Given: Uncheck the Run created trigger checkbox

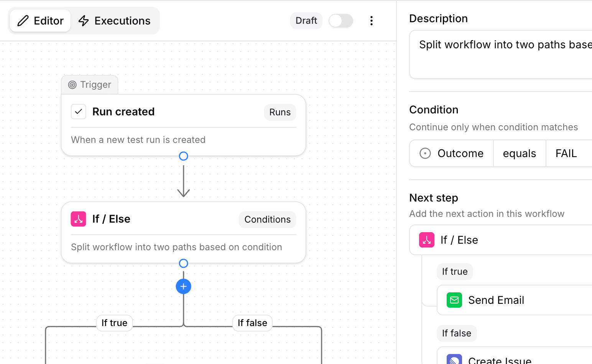Looking at the screenshot, I should pyautogui.click(x=78, y=111).
